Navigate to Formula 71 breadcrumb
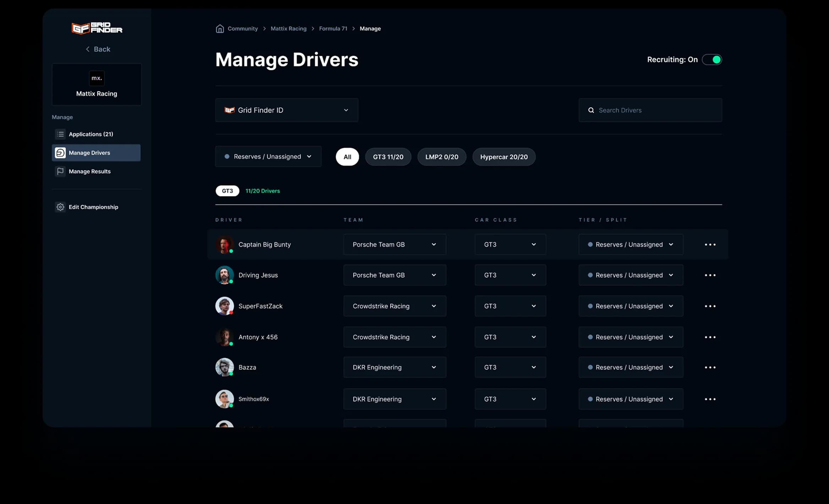Screen dimensions: 829x504 333,28
